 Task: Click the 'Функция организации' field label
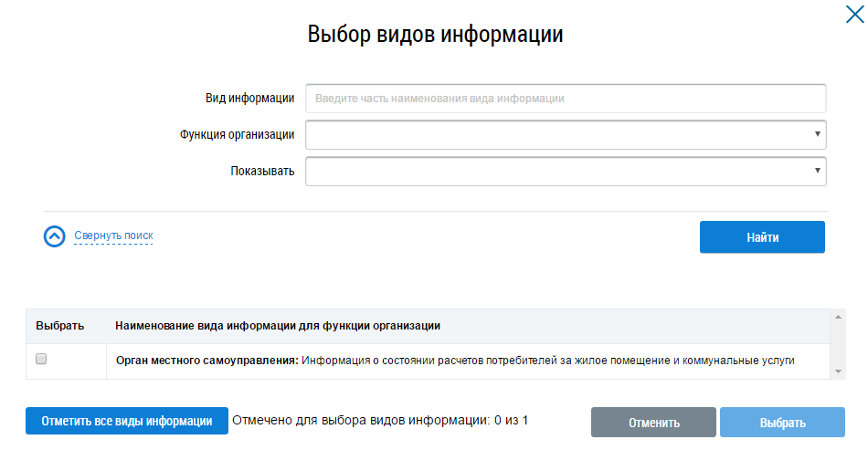237,134
